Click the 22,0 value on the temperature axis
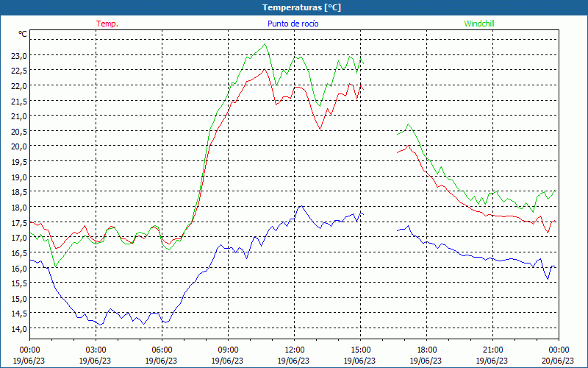The width and height of the screenshot is (588, 368). [19, 86]
